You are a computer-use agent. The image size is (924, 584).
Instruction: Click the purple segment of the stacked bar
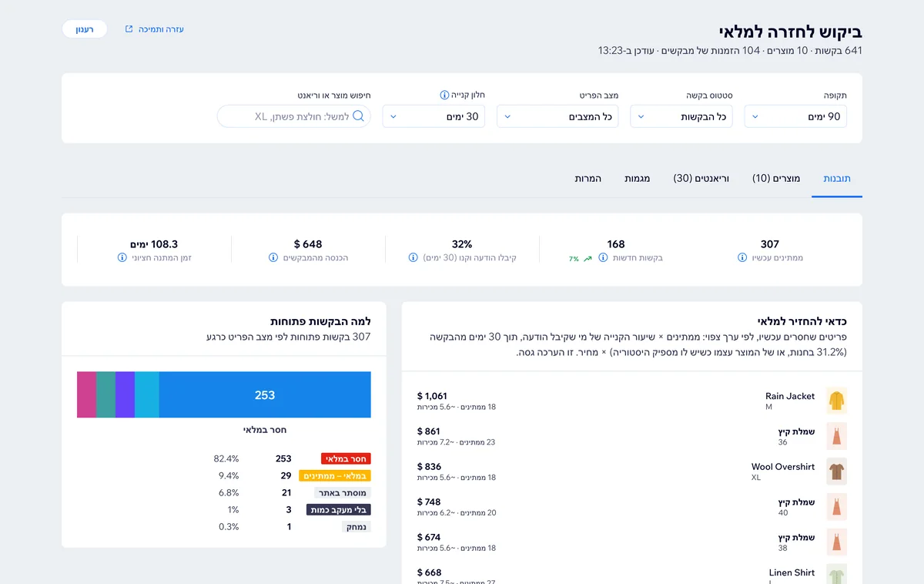[x=125, y=394]
